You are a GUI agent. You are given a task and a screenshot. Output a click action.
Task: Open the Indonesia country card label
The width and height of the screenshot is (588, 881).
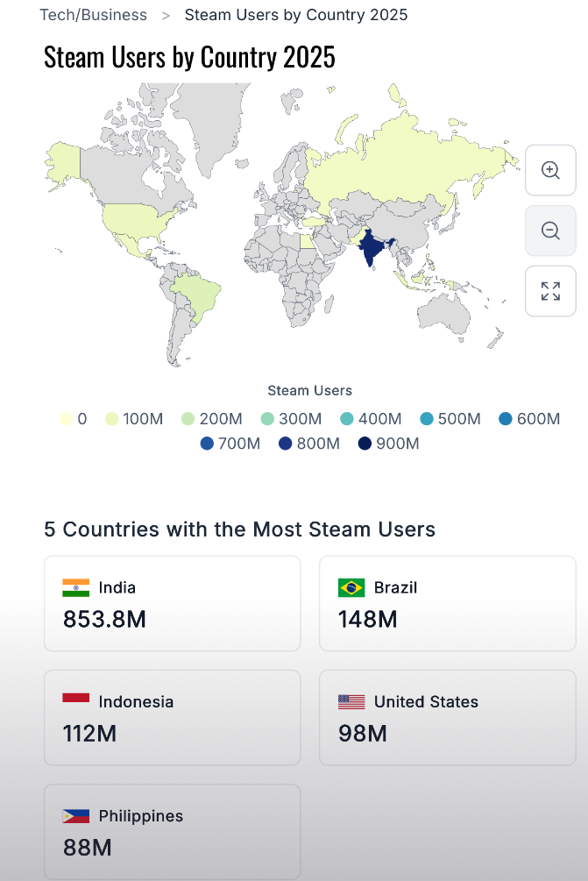tap(136, 702)
